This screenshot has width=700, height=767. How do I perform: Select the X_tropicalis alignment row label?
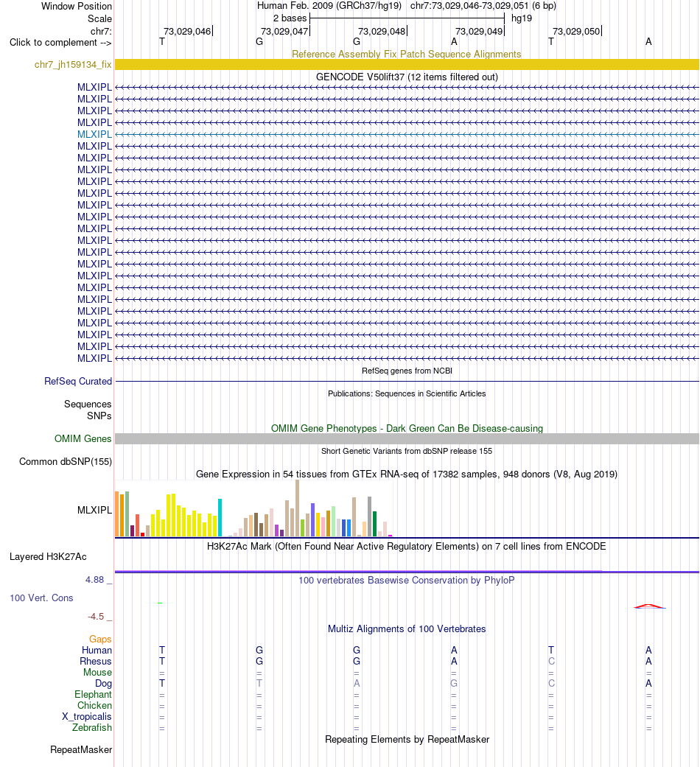pos(87,717)
